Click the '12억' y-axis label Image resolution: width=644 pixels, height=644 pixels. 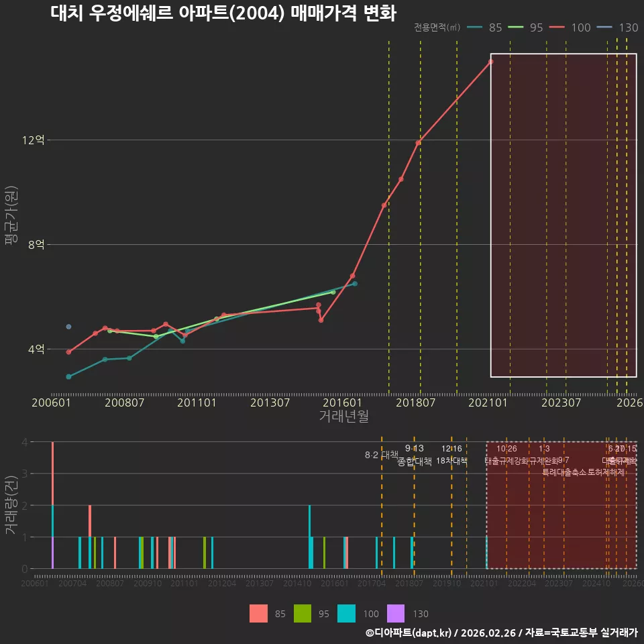[x=34, y=140]
